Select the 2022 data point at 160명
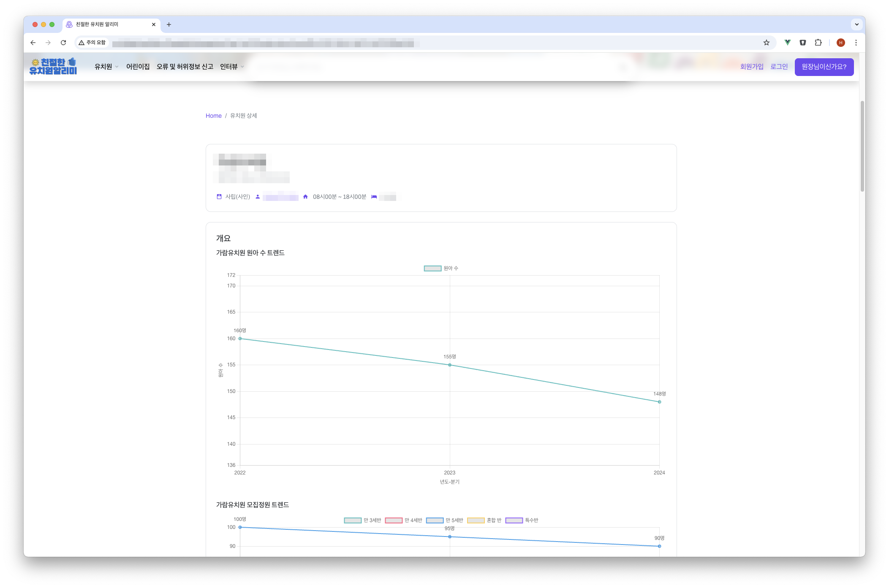This screenshot has height=588, width=889. tap(240, 339)
